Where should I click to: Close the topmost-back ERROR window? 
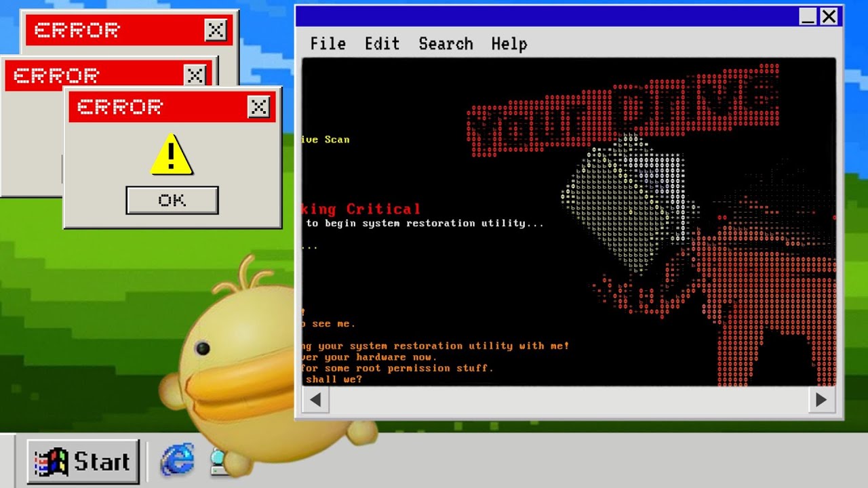pyautogui.click(x=216, y=30)
